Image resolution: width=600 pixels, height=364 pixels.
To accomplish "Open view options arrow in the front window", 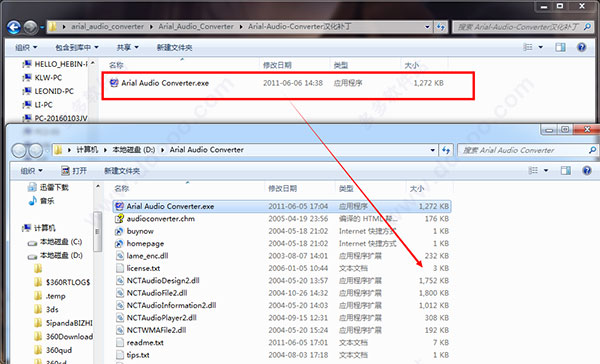I will pyautogui.click(x=546, y=170).
